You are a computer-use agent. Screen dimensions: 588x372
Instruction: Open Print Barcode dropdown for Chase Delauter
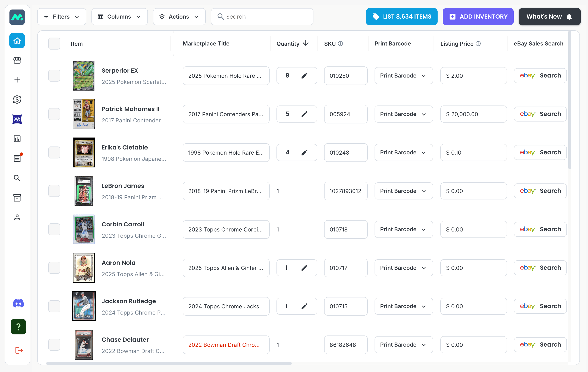click(404, 345)
